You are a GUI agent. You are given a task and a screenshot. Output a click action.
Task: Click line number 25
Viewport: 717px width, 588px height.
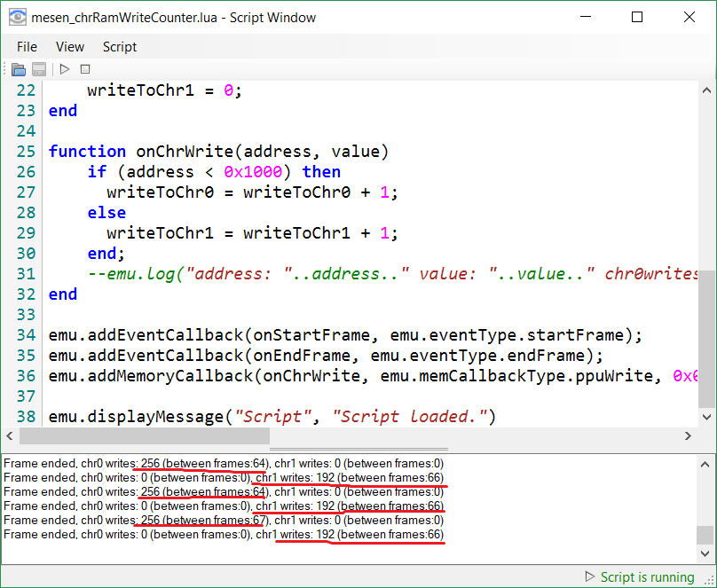coord(26,152)
